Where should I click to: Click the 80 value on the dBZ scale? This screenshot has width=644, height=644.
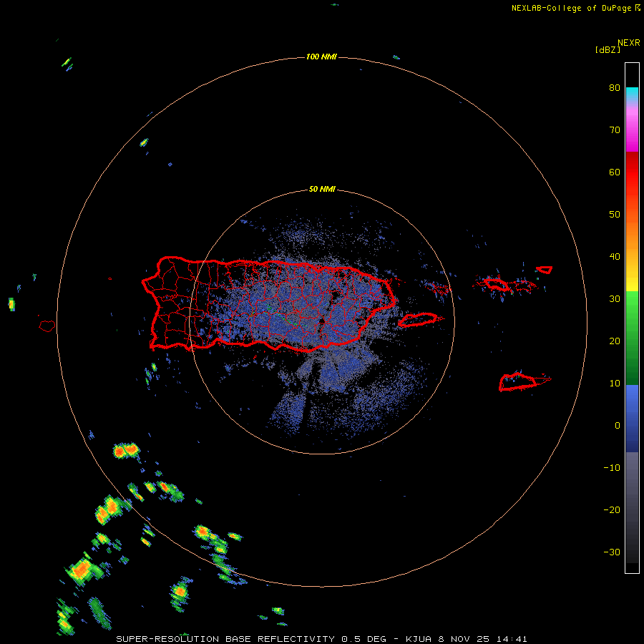(615, 88)
